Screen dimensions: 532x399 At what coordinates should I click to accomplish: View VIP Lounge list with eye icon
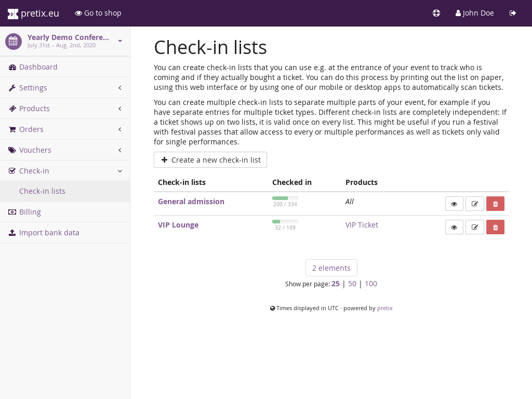coord(454,227)
